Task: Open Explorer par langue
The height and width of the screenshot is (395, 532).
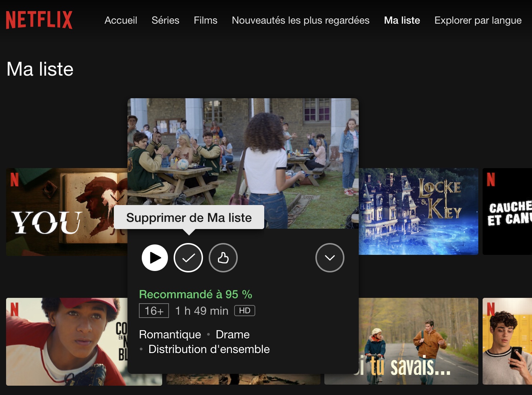Action: (x=478, y=20)
